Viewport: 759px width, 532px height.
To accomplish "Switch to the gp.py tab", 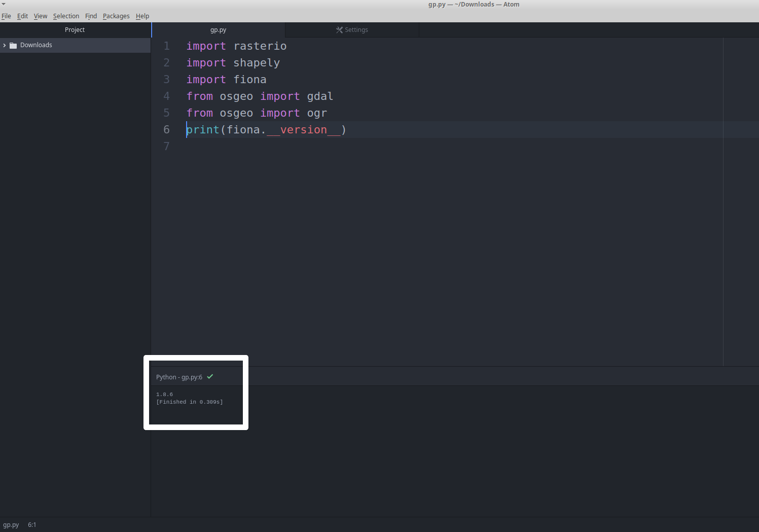I will [219, 30].
